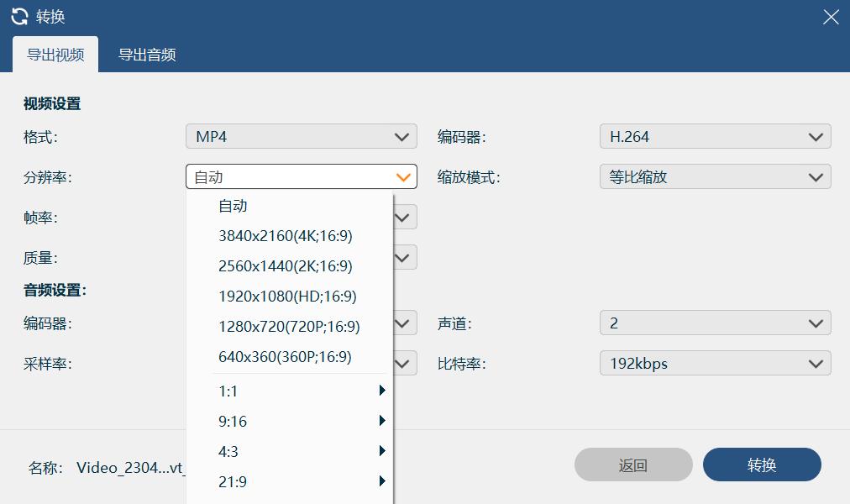Viewport: 850px width, 504px height.
Task: Pick the 1280x720(720P;16:9) resolution
Action: click(285, 326)
